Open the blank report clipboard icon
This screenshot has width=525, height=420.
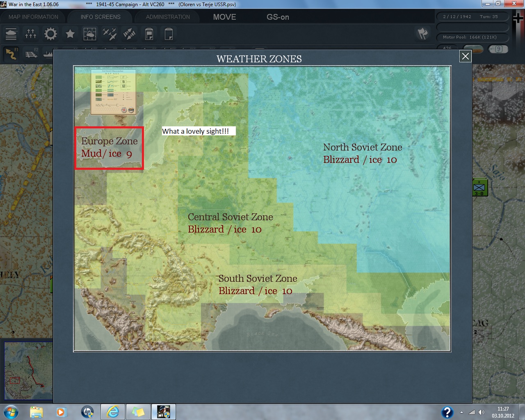pos(169,34)
